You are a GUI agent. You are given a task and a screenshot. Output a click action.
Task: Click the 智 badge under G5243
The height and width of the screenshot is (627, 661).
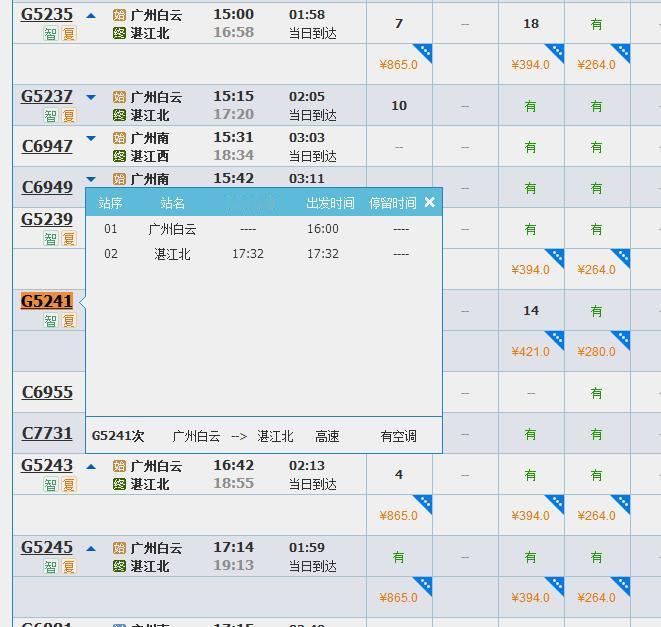pos(51,485)
